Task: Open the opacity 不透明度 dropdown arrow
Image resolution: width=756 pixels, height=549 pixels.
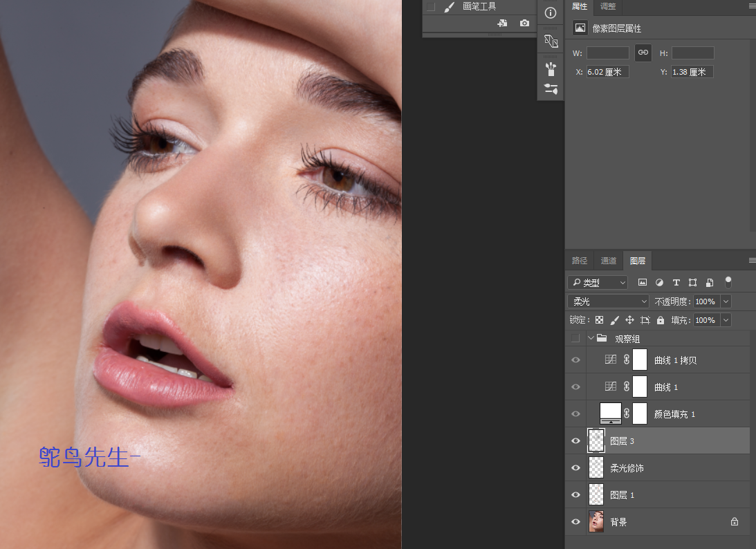Action: (726, 302)
